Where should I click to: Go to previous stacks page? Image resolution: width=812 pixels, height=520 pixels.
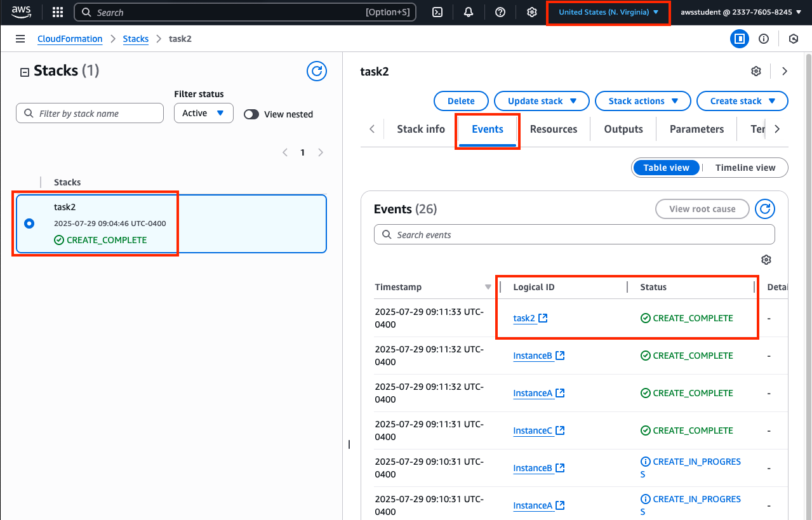pos(285,152)
